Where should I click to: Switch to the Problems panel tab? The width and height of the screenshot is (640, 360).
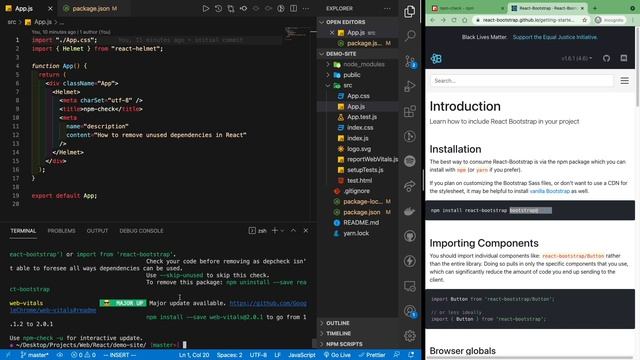tap(61, 231)
